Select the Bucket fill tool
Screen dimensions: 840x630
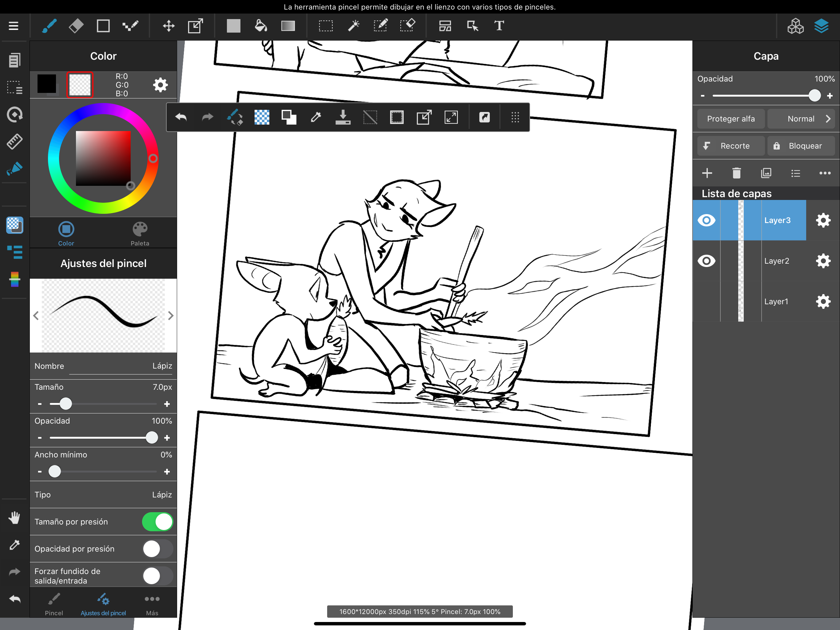tap(260, 26)
